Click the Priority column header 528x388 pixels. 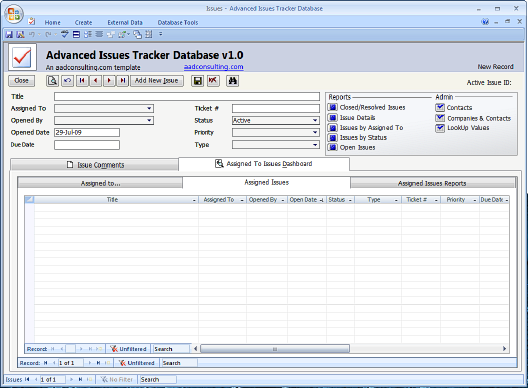460,200
